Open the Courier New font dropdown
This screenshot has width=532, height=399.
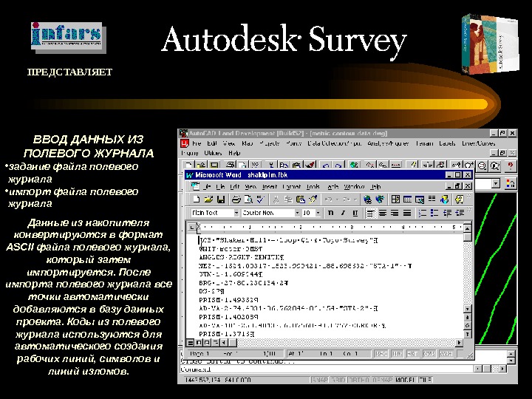point(297,213)
